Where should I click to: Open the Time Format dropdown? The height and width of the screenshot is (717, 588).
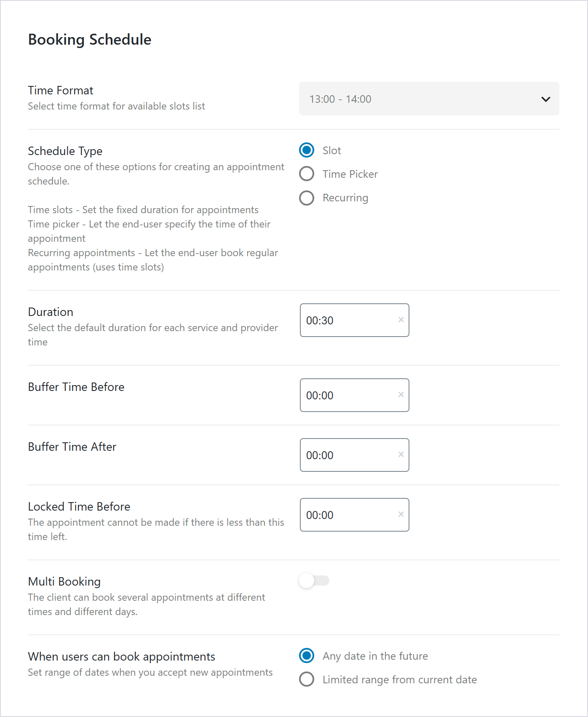click(429, 99)
